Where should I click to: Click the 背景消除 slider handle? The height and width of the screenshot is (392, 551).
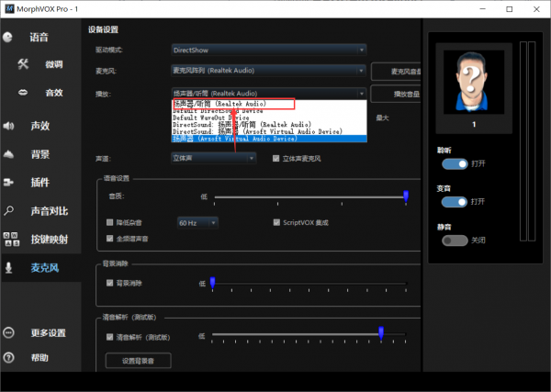(x=213, y=283)
